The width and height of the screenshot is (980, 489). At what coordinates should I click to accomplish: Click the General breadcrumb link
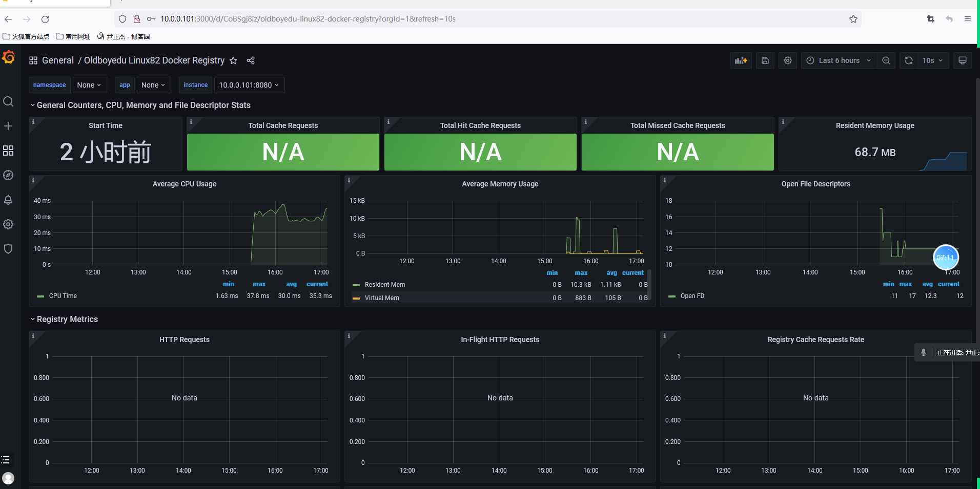point(58,60)
